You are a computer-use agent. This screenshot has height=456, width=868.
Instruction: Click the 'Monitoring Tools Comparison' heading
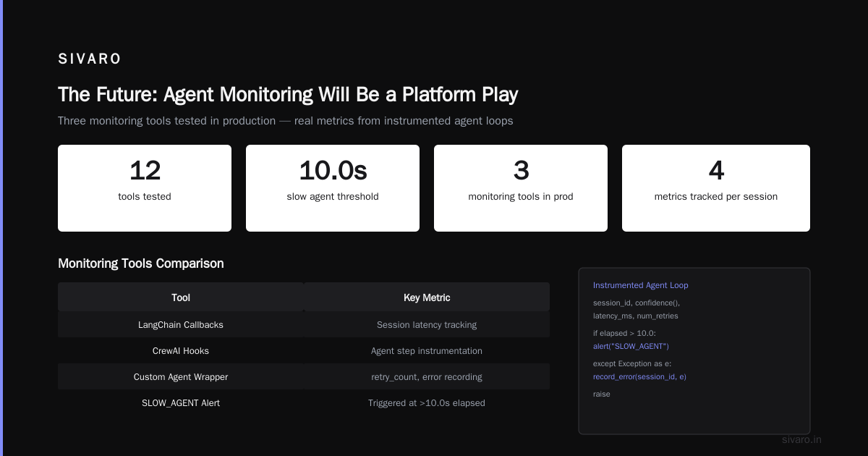point(141,263)
